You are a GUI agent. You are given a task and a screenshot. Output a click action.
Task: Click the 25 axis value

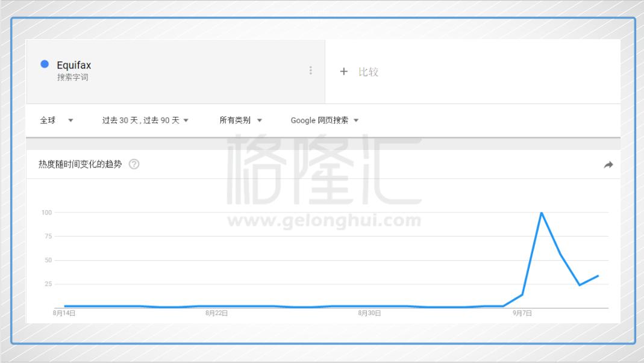pos(48,284)
